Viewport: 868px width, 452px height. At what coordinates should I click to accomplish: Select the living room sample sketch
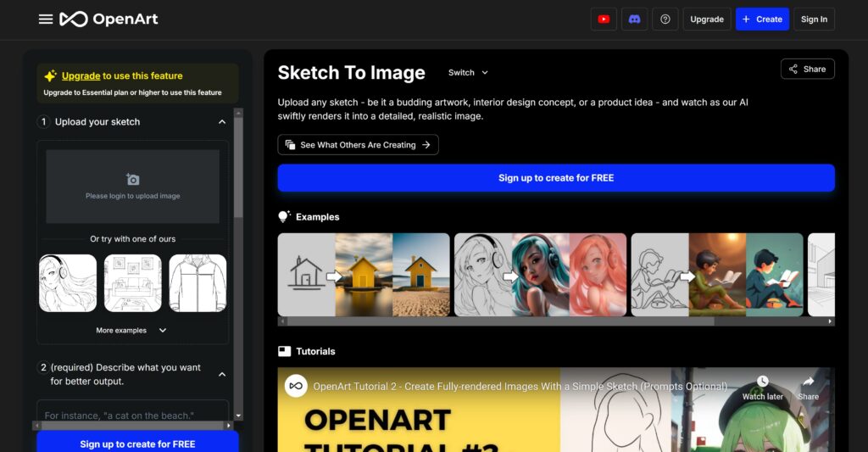pyautogui.click(x=133, y=283)
